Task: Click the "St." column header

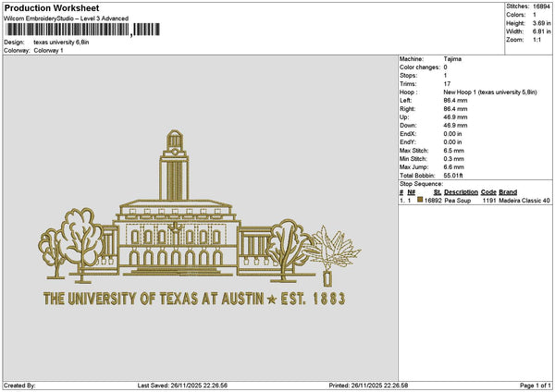Action: coord(438,192)
